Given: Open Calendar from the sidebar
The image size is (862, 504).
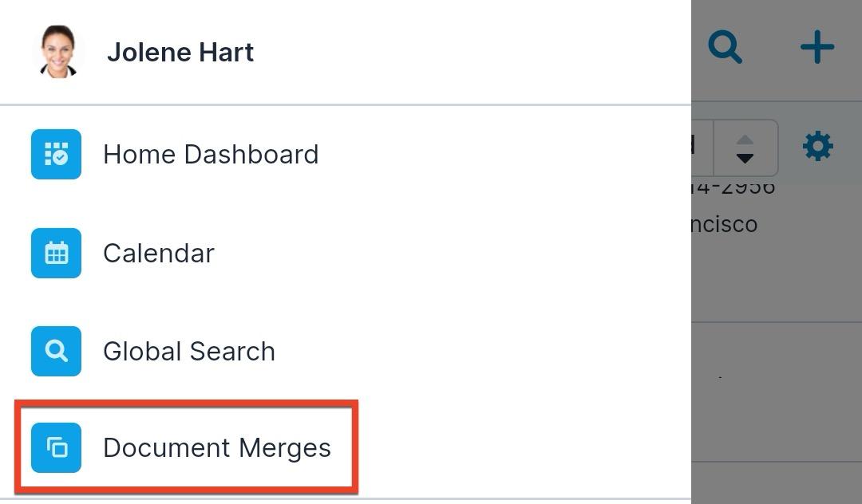Looking at the screenshot, I should pos(158,253).
